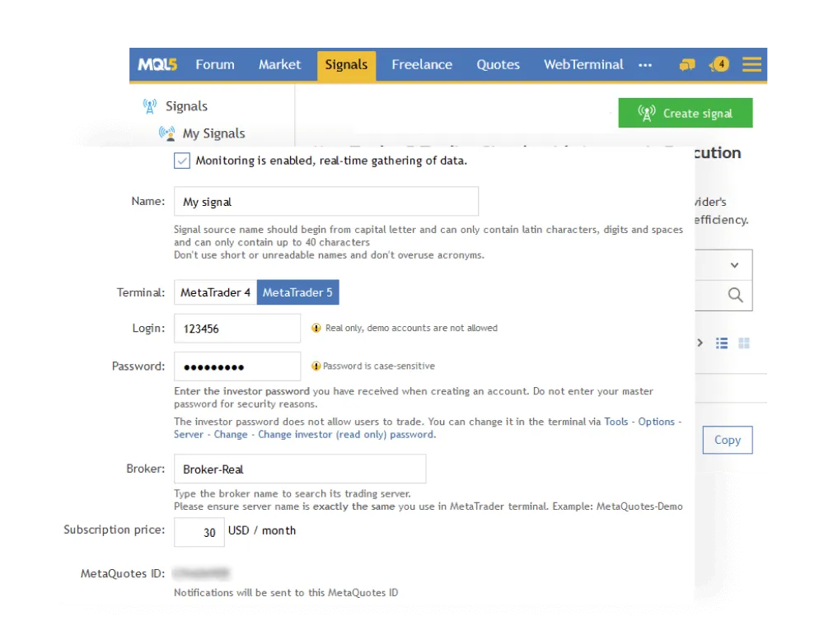Expand more navigation items (three dots)
The height and width of the screenshot is (644, 824).
[x=645, y=65]
